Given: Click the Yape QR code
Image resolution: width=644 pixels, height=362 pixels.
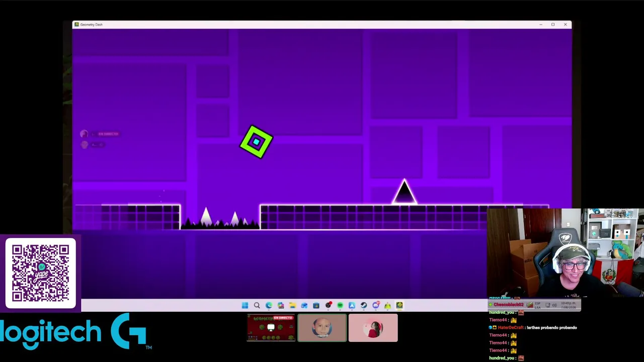Looking at the screenshot, I should click(41, 273).
